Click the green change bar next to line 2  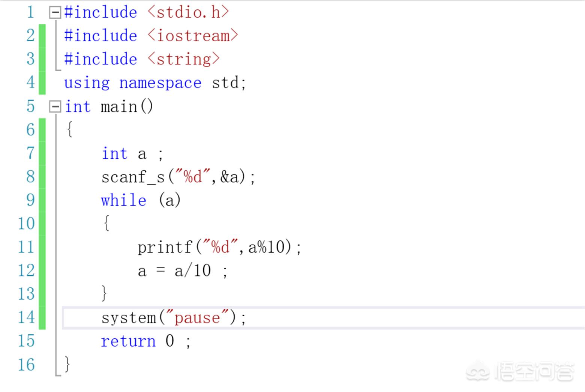[x=42, y=35]
